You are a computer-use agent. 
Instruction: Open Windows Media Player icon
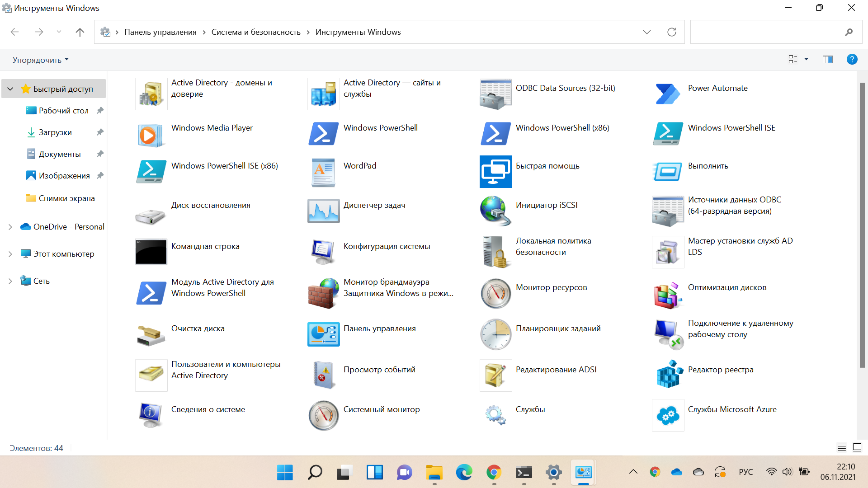(x=151, y=135)
